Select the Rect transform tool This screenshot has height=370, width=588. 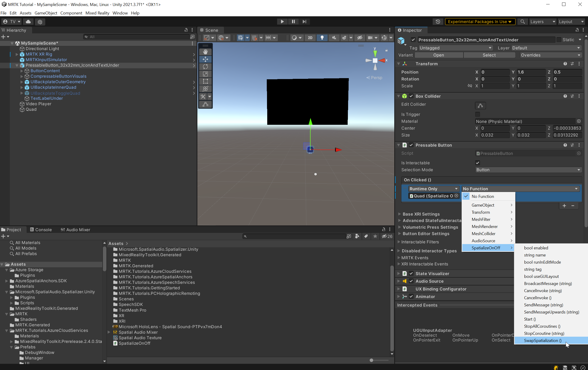pyautogui.click(x=205, y=81)
